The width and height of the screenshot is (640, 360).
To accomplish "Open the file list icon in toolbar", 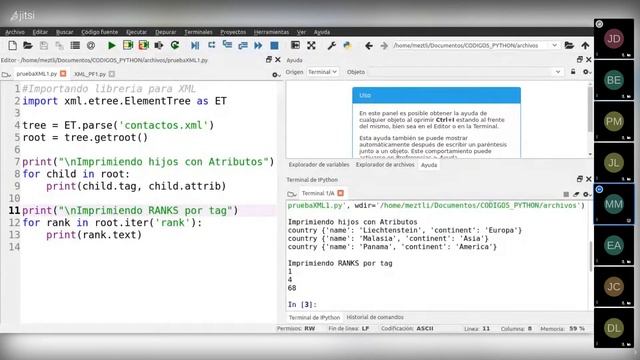I will [75, 45].
